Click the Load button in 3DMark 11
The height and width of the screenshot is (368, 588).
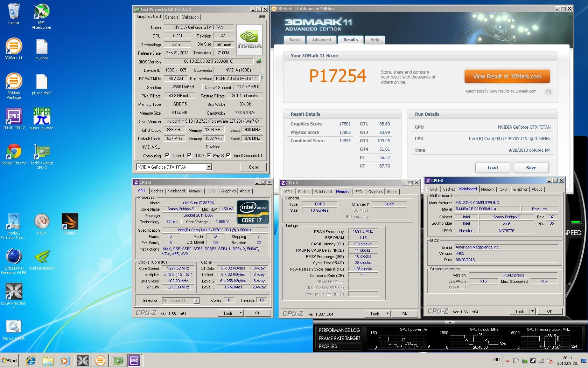[492, 168]
